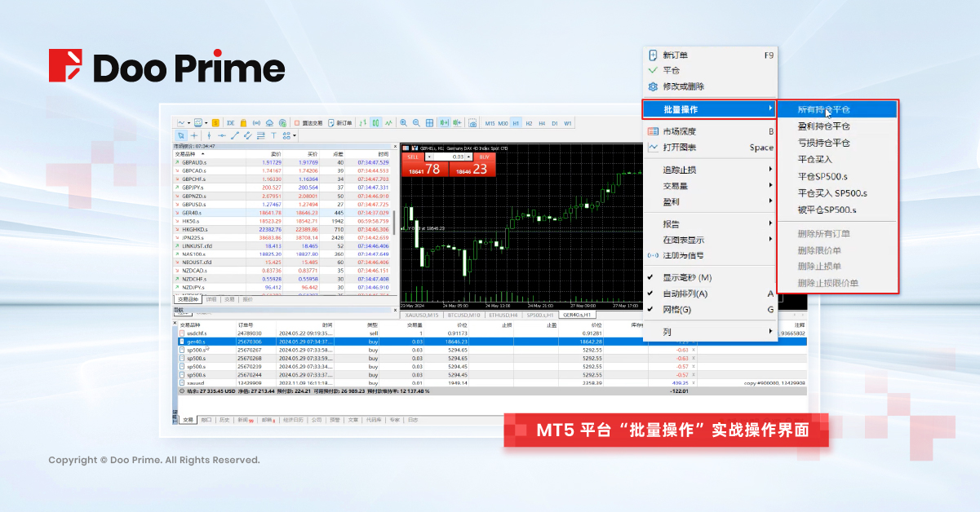Click the zoom out magnifier icon
This screenshot has height=512, width=980.
pyautogui.click(x=416, y=123)
